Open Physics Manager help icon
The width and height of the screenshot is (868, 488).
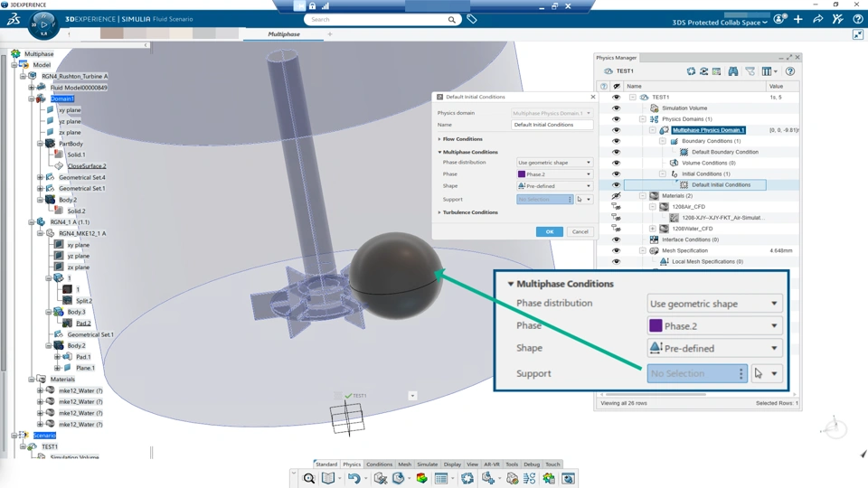(790, 71)
